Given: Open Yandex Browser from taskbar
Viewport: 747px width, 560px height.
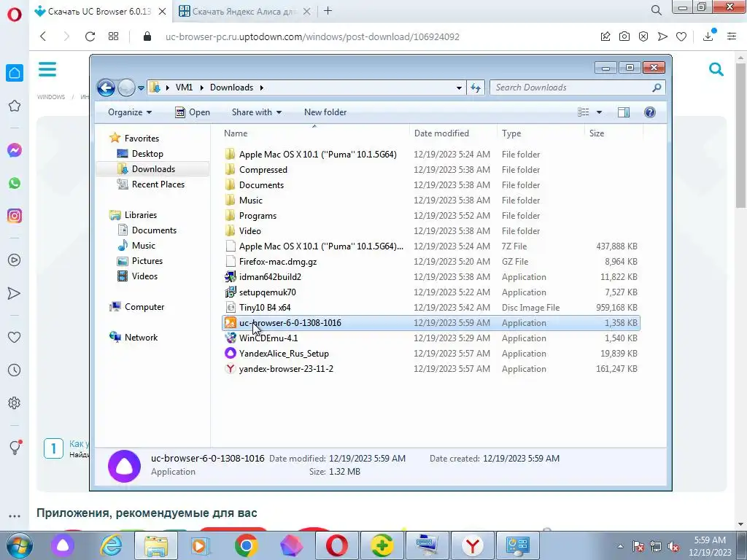Looking at the screenshot, I should (x=472, y=545).
